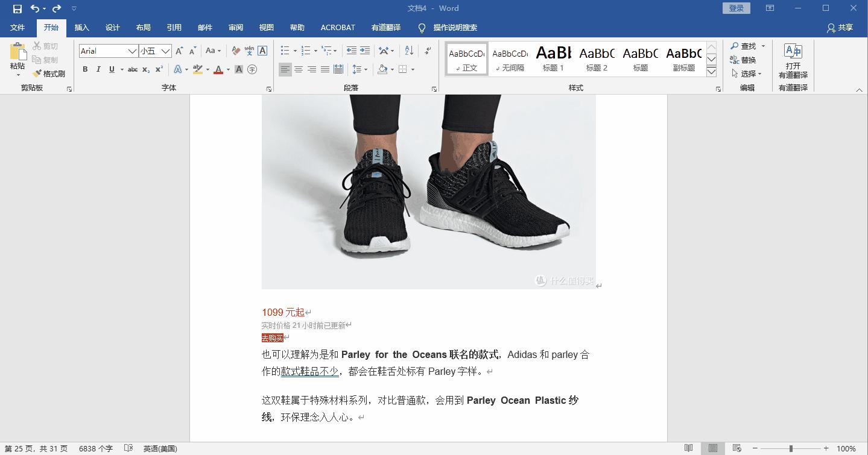The width and height of the screenshot is (868, 455).
Task: Click the Undo icon
Action: coord(35,8)
